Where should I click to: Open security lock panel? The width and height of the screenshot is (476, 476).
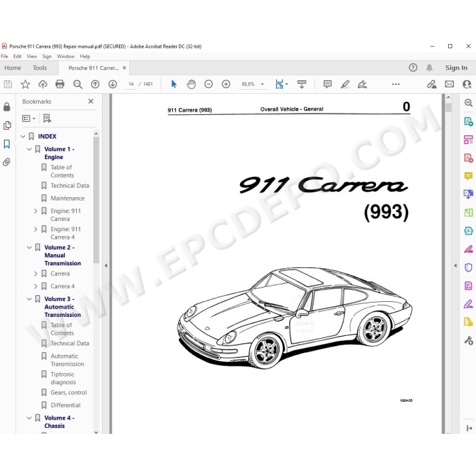click(x=7, y=107)
